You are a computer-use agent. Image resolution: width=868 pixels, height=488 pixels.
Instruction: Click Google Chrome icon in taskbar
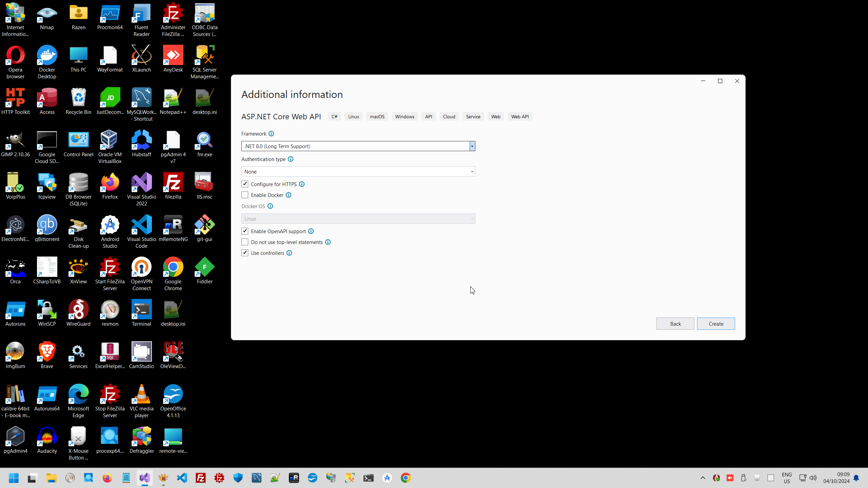pos(406,478)
